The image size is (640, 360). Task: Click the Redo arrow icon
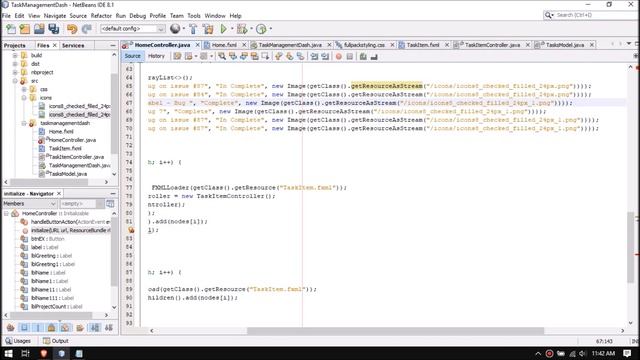pos(87,29)
